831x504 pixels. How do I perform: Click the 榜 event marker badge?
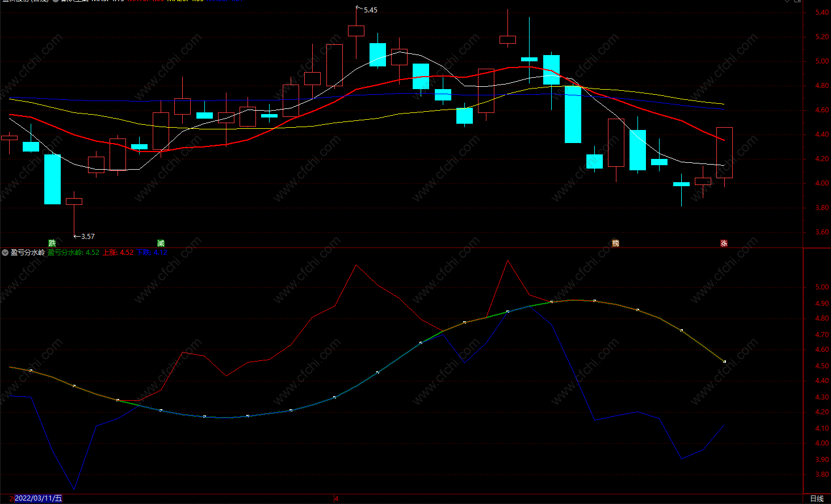615,243
